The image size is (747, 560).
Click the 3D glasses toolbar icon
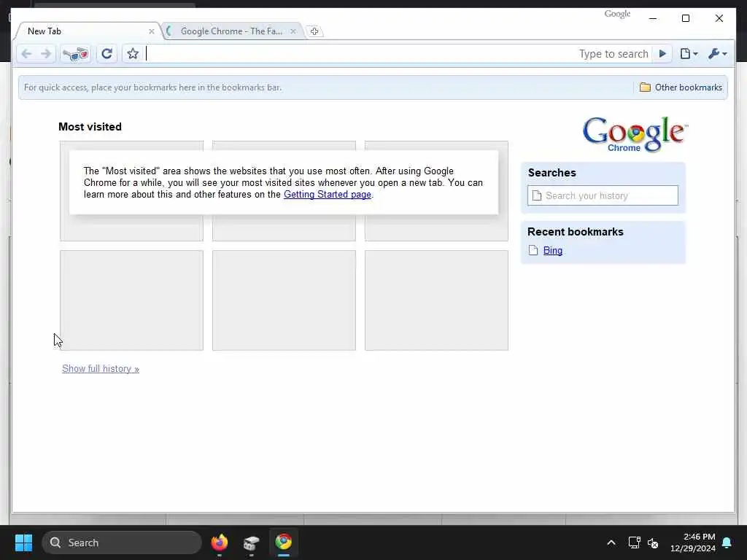click(x=76, y=54)
